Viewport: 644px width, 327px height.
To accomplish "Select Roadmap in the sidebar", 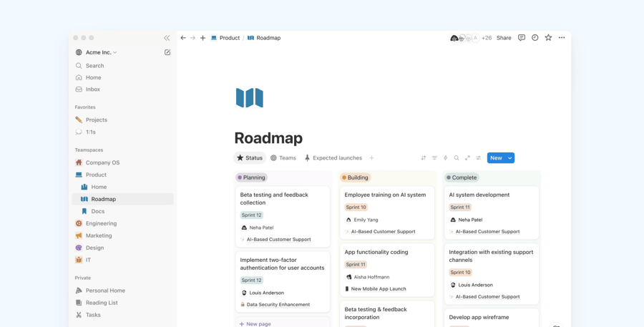I will point(122,199).
